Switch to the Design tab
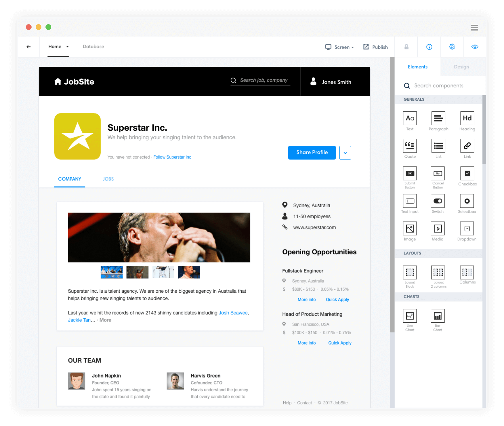504x426 pixels. [461, 67]
